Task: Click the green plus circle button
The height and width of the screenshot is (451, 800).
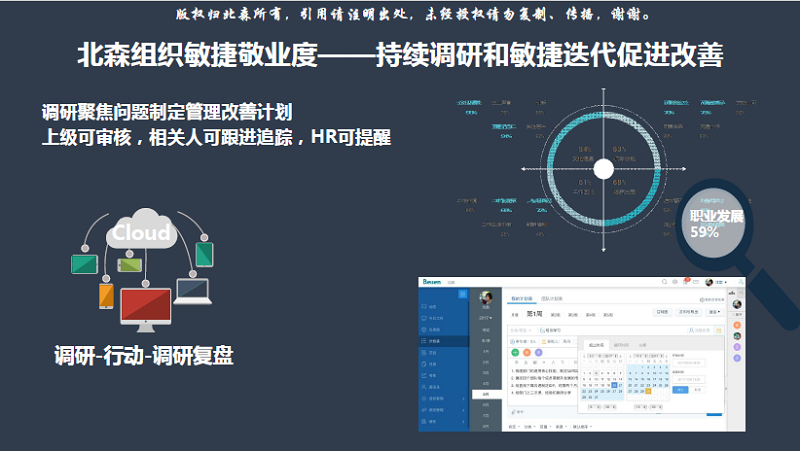Action: coord(515,353)
